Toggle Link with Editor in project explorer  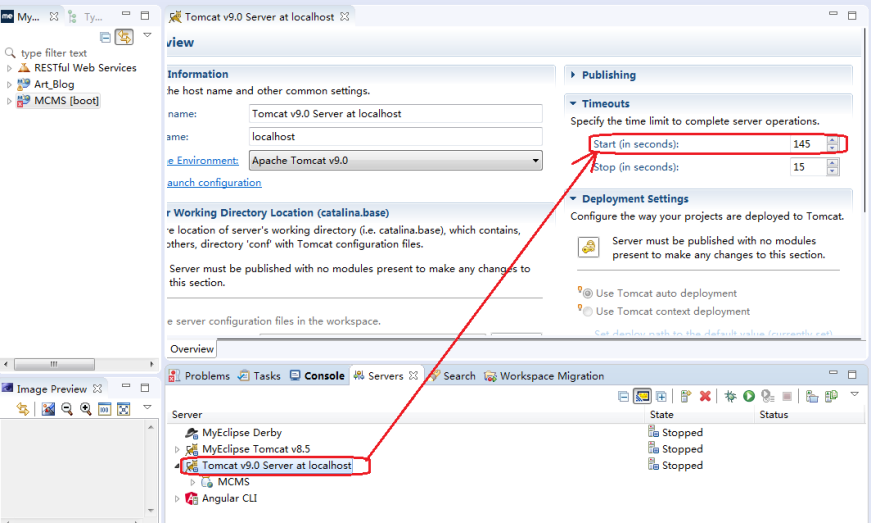[124, 37]
